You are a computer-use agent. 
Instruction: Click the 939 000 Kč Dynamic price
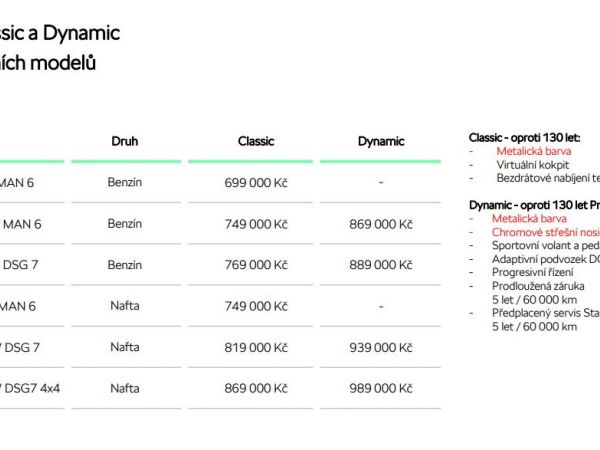click(381, 347)
